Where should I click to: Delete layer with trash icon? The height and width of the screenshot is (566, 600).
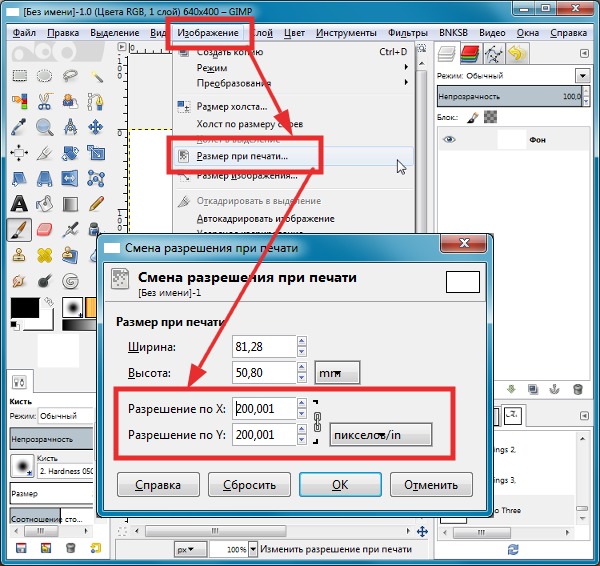(578, 389)
